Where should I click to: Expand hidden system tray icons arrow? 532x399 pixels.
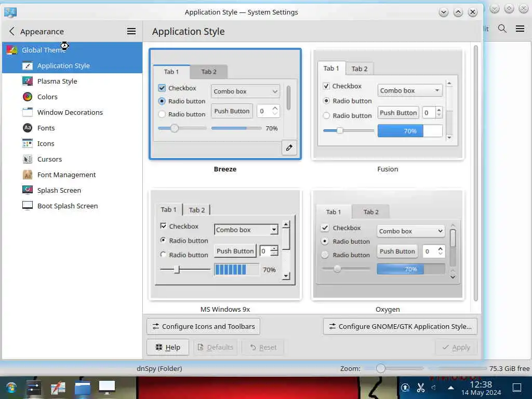point(451,388)
